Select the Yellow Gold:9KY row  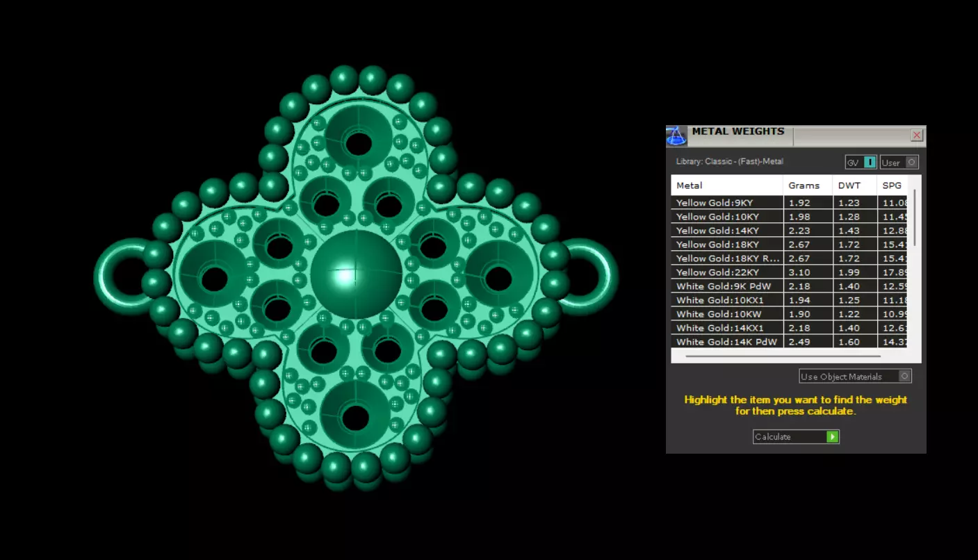click(789, 203)
